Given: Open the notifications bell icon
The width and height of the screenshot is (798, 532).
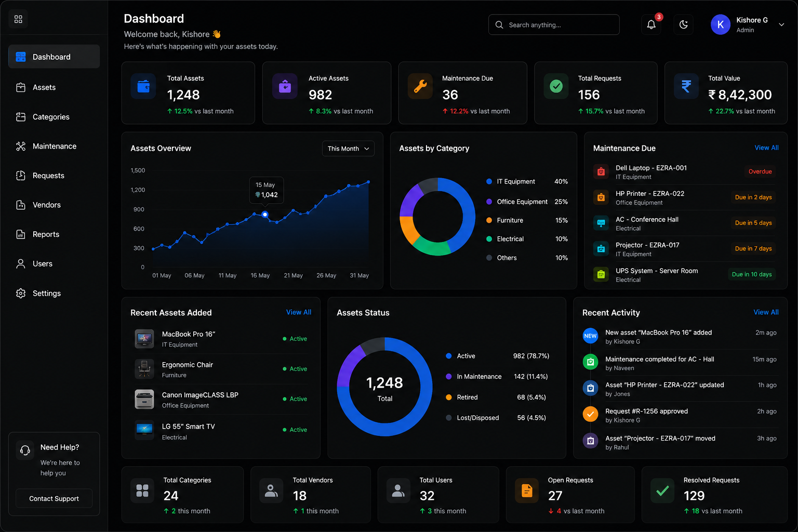Looking at the screenshot, I should (651, 24).
